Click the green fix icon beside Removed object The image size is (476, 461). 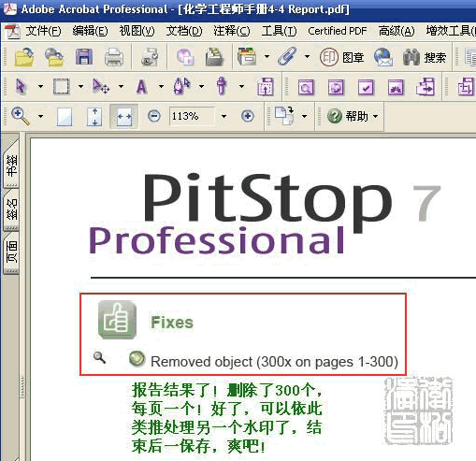(137, 359)
